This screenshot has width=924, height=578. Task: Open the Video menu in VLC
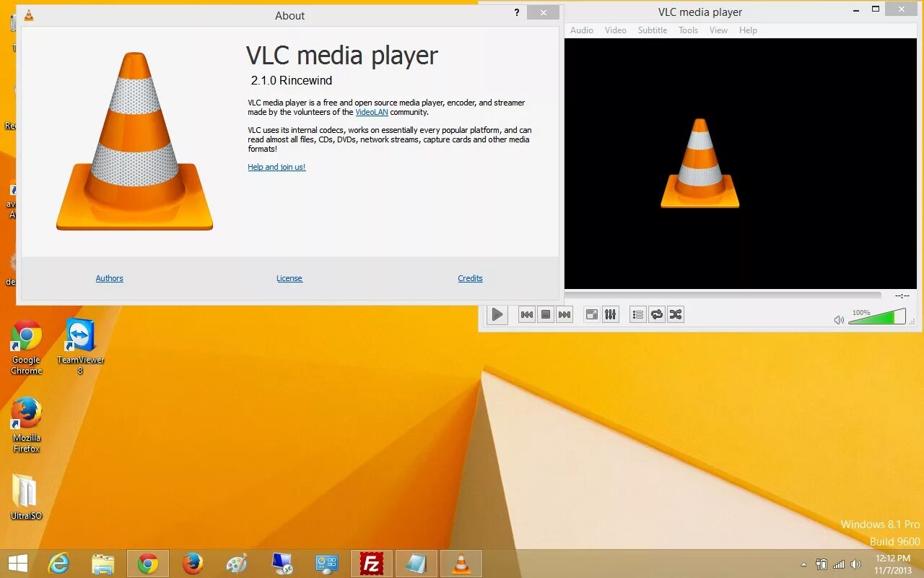pos(616,30)
